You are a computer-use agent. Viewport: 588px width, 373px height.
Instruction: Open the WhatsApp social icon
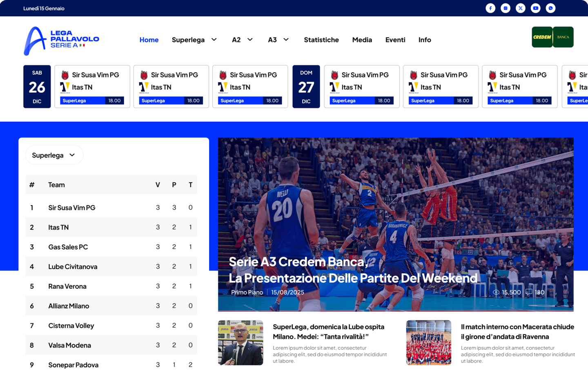coord(551,8)
